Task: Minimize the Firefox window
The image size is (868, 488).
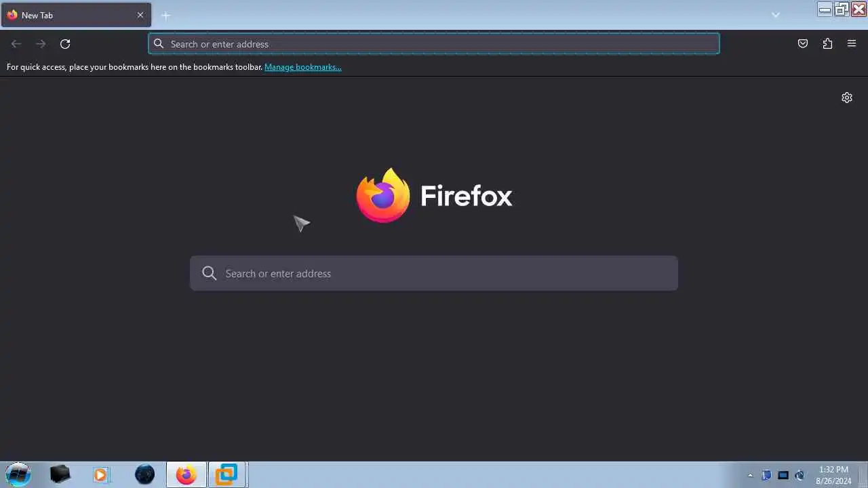Action: (x=825, y=9)
